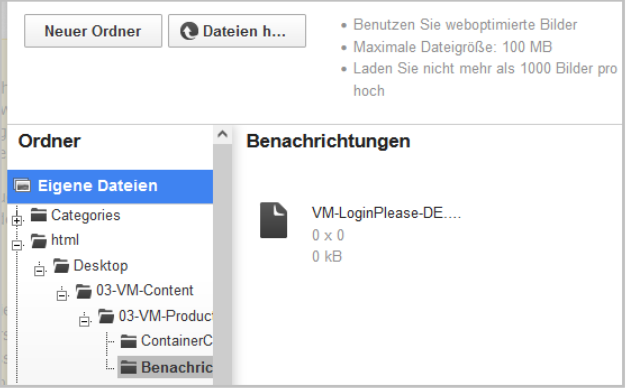Screen dimensions: 626x389
Task: Collapse the Desktop folder node
Action: click(39, 270)
